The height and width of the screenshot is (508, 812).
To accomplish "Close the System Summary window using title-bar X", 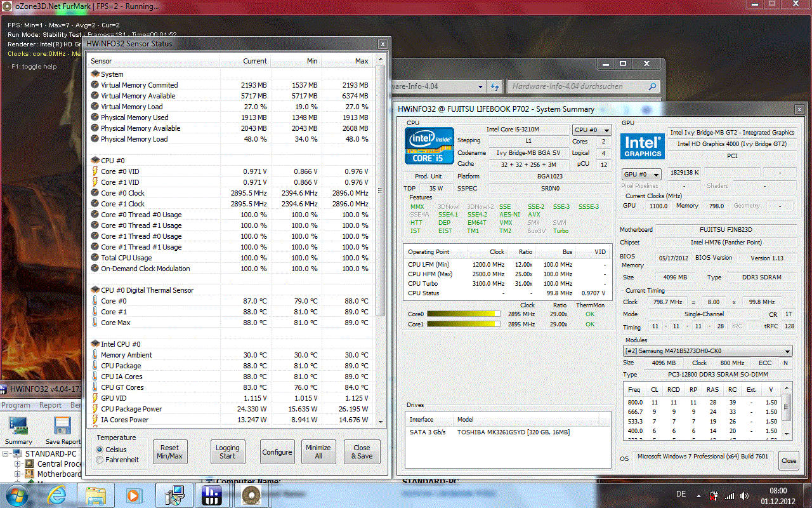I will (799, 109).
